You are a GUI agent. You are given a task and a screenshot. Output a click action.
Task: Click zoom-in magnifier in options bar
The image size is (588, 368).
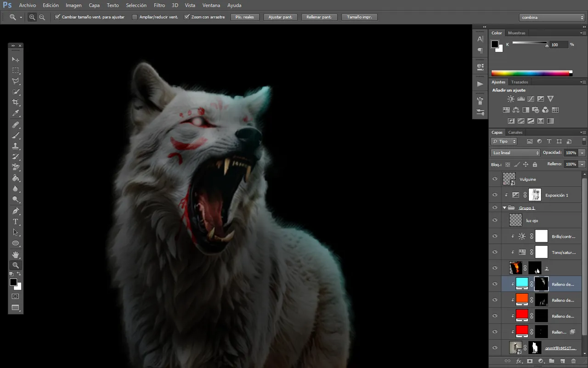point(32,17)
